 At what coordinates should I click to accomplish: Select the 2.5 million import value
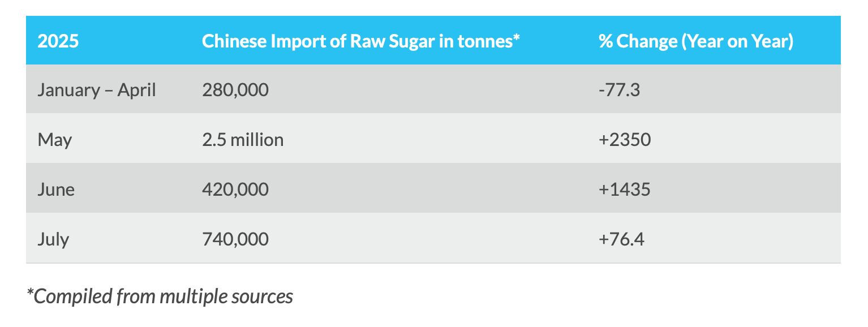click(x=242, y=140)
